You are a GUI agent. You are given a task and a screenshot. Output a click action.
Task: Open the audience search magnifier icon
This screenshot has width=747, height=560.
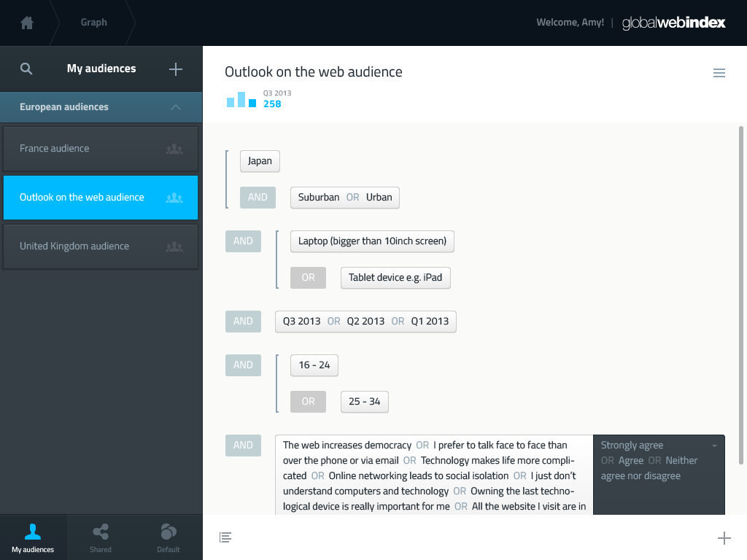pyautogui.click(x=26, y=69)
